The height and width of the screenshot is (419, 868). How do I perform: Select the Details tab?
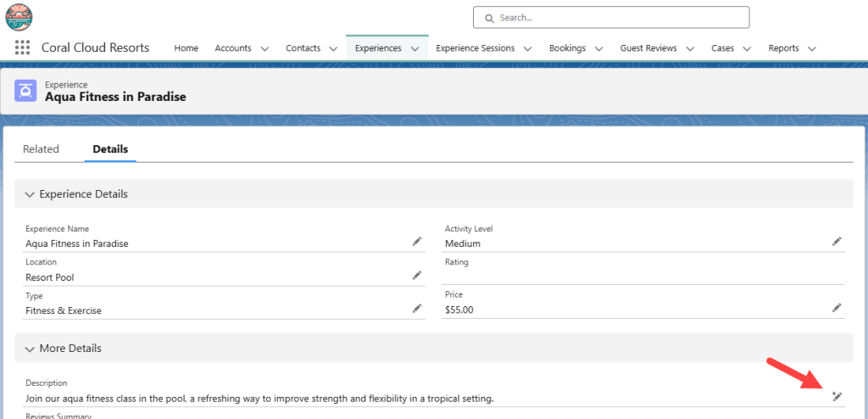(x=110, y=149)
